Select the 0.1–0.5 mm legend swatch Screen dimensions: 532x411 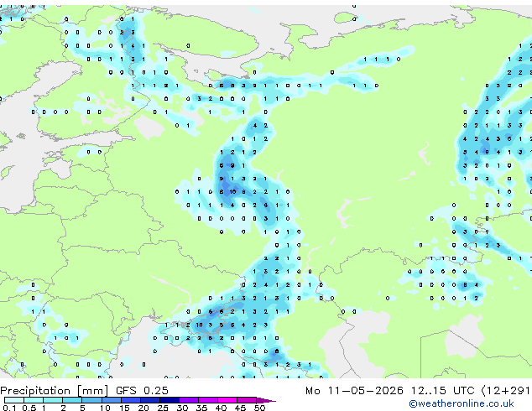click(14, 400)
